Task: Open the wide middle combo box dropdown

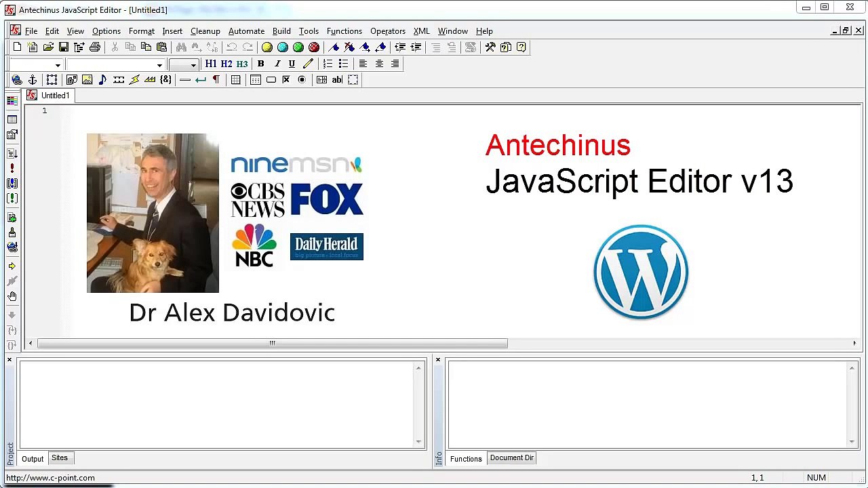Action: coord(159,65)
